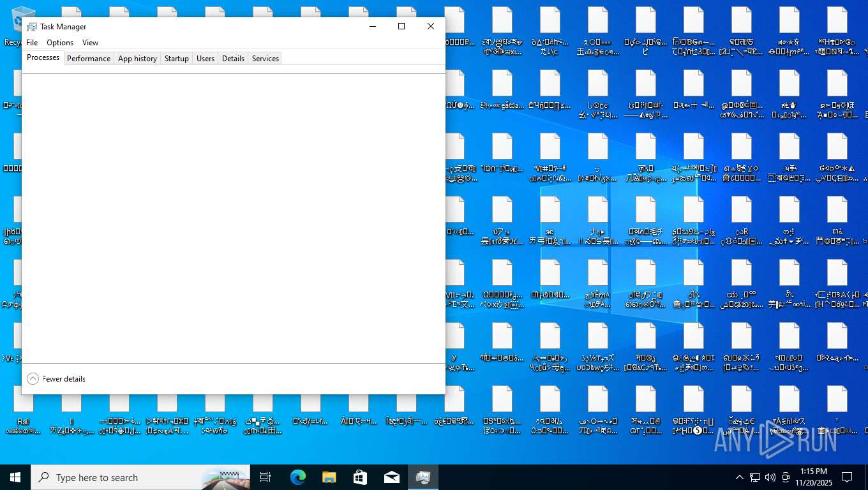Image resolution: width=868 pixels, height=490 pixels.
Task: Select the Processes tab
Action: [x=43, y=57]
